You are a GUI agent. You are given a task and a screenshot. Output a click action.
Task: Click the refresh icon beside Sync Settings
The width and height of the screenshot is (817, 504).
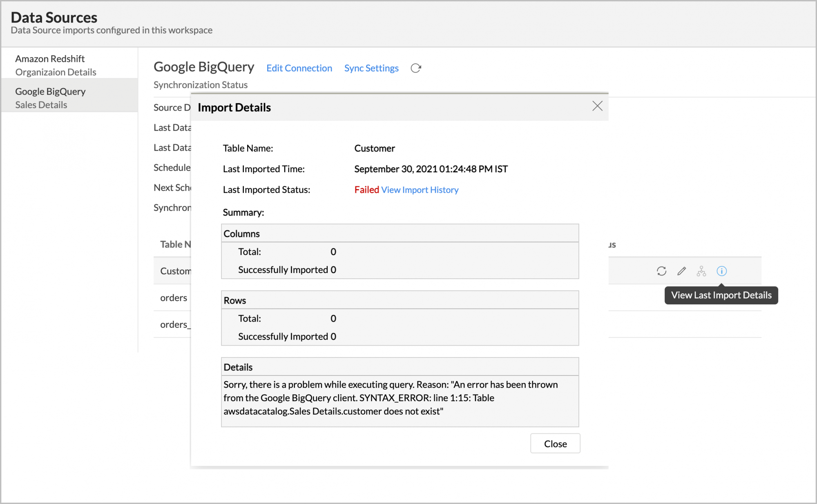pyautogui.click(x=416, y=68)
